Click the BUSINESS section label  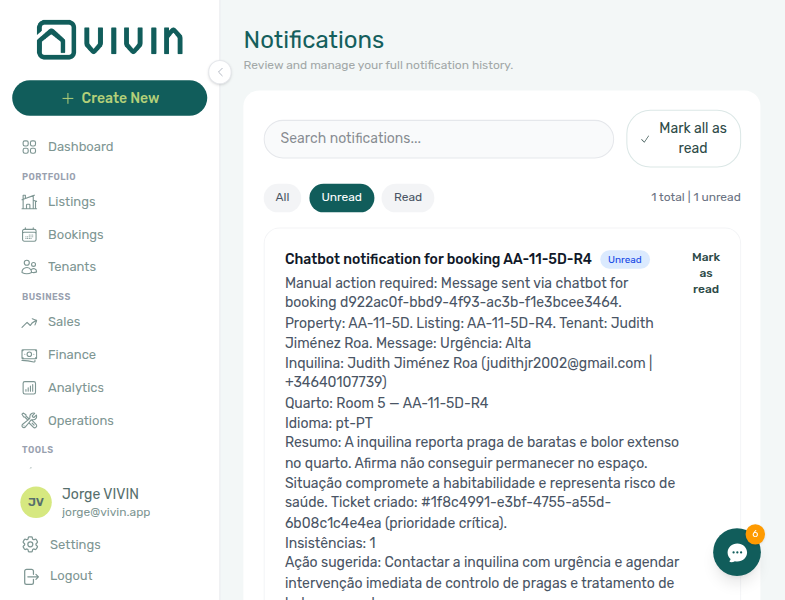click(46, 297)
